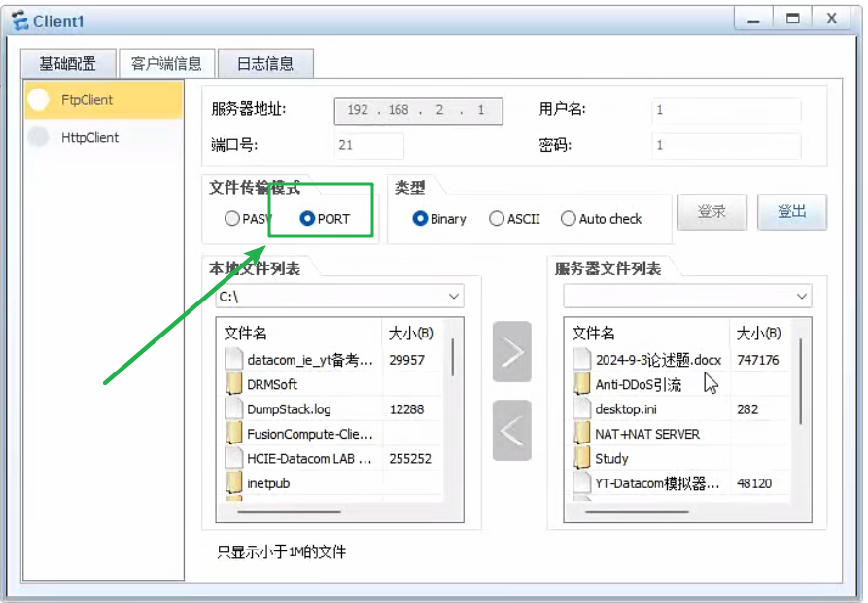The height and width of the screenshot is (603, 868).
Task: Open the local C:\ drive dropdown
Action: [339, 297]
